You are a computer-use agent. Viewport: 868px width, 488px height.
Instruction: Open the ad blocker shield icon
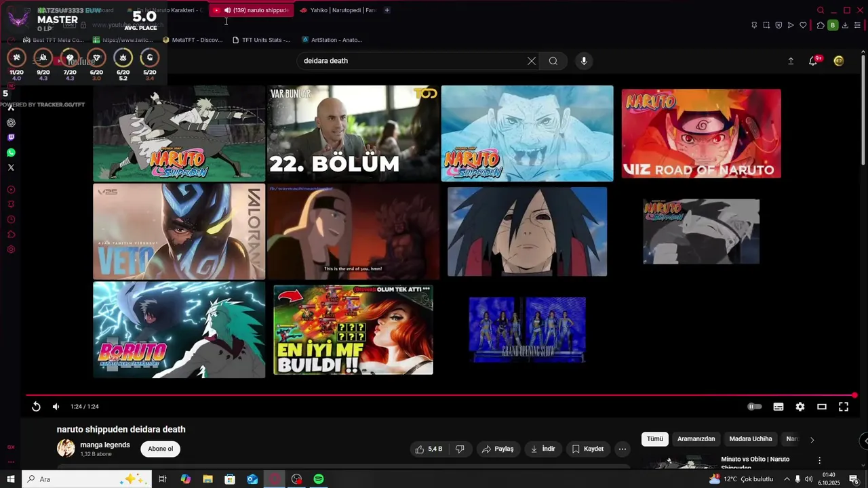coord(778,25)
